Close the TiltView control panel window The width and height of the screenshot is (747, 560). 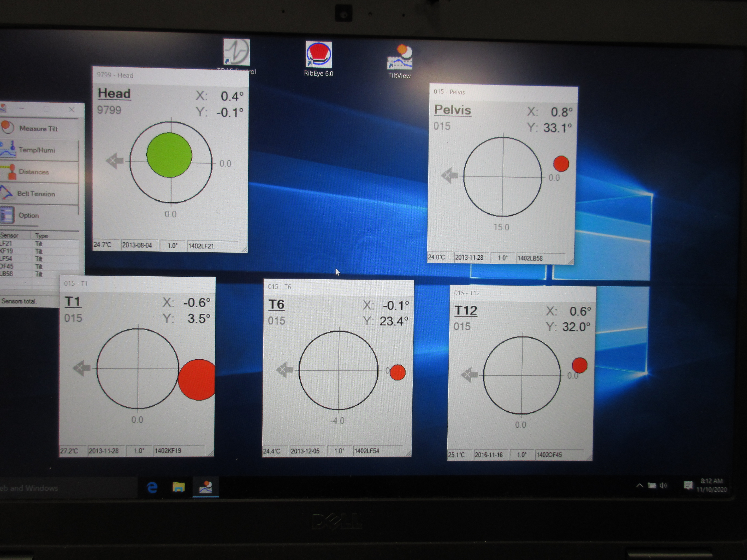[x=72, y=110]
